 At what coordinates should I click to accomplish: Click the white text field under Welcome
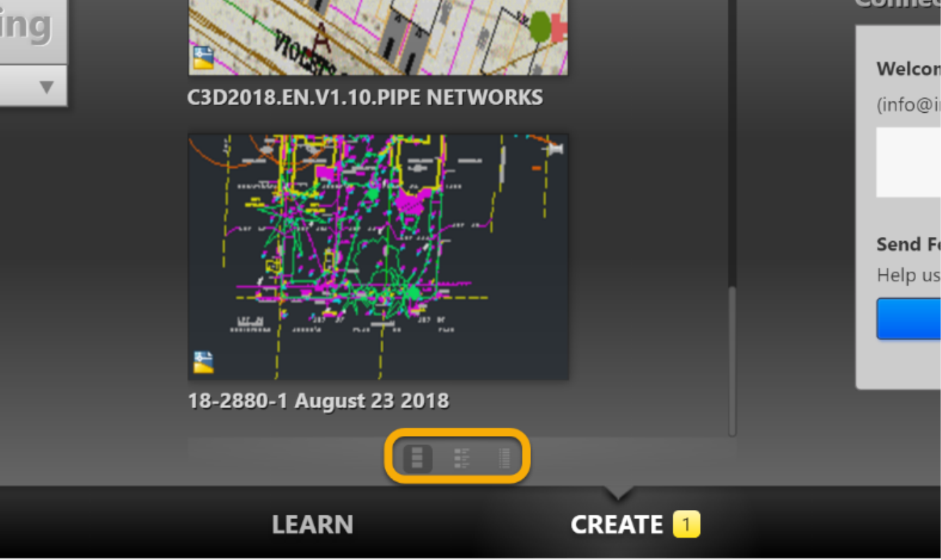[909, 162]
